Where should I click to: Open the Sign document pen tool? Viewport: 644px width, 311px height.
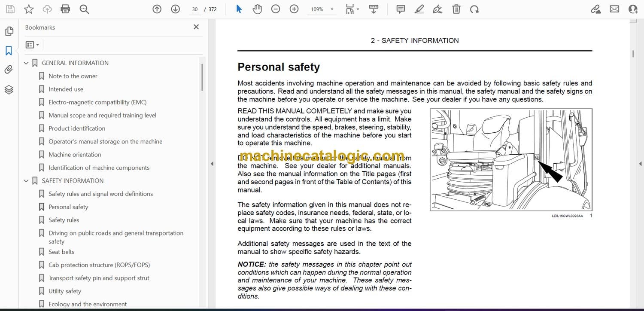pyautogui.click(x=437, y=9)
